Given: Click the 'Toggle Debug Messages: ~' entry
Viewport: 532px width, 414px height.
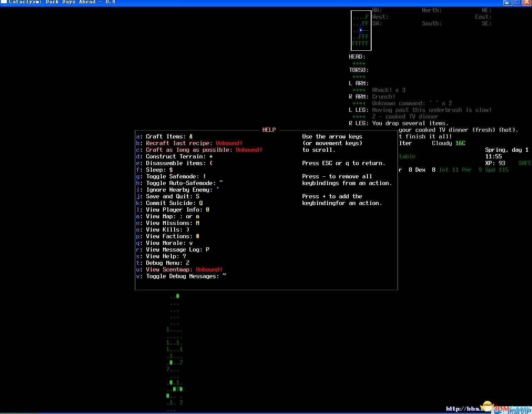Looking at the screenshot, I should pos(181,276).
